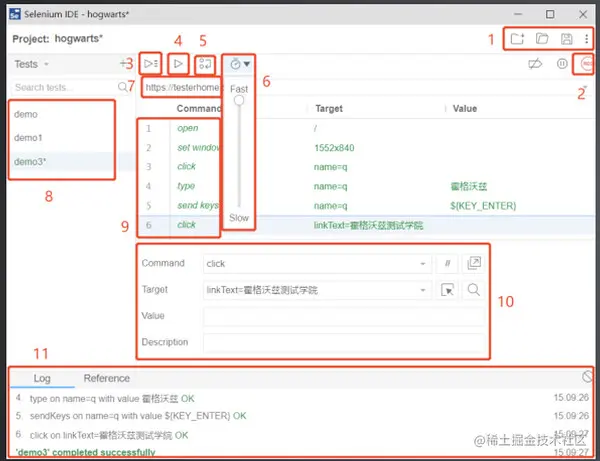Select the type command row
The width and height of the screenshot is (600, 461).
tap(365, 186)
